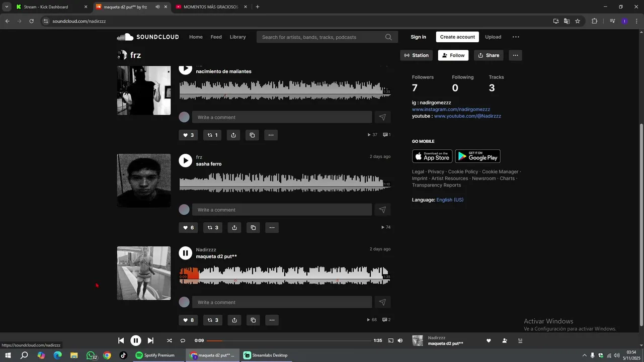Open the Library page
The image size is (644, 362).
point(237,37)
